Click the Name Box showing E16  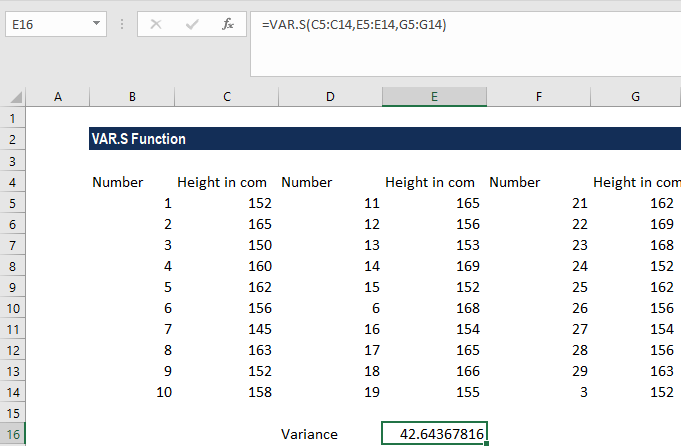click(56, 24)
